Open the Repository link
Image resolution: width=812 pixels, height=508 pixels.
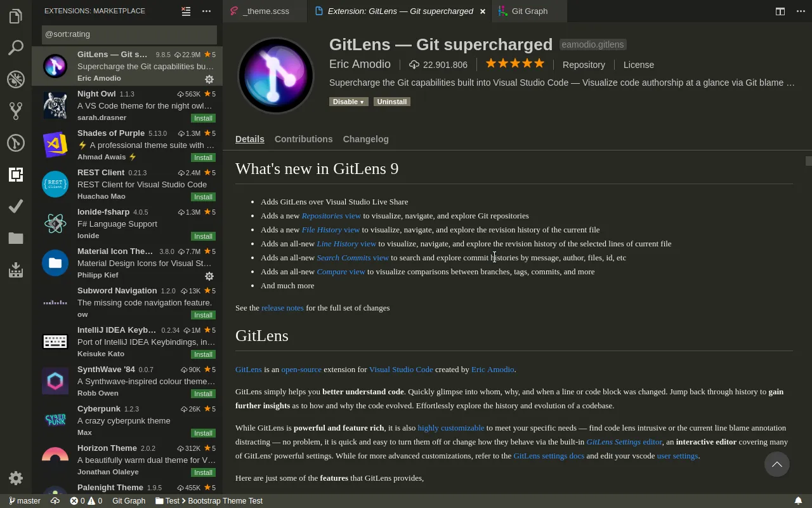tap(584, 65)
